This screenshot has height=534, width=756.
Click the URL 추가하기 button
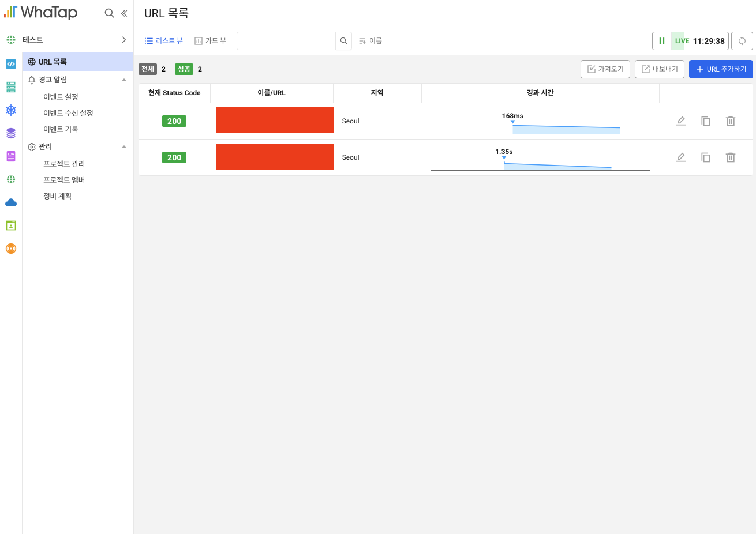(x=721, y=69)
